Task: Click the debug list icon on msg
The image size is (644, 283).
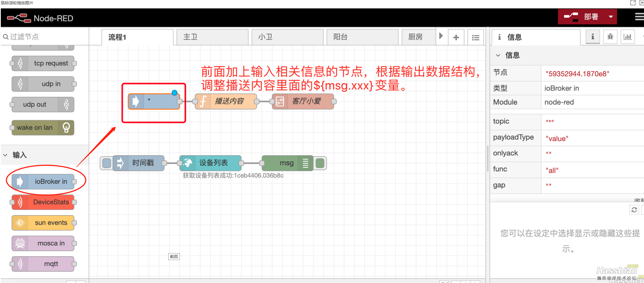Action: pos(306,163)
